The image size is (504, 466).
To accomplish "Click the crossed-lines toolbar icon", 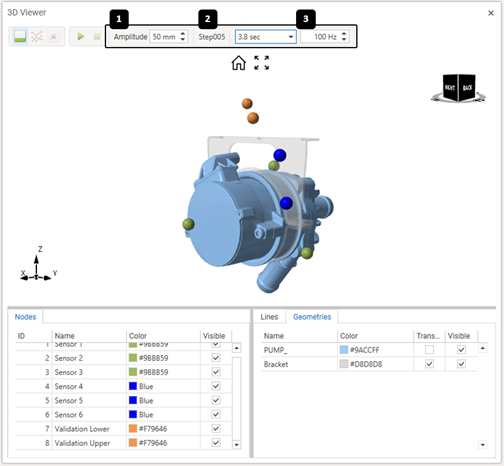I will point(37,36).
